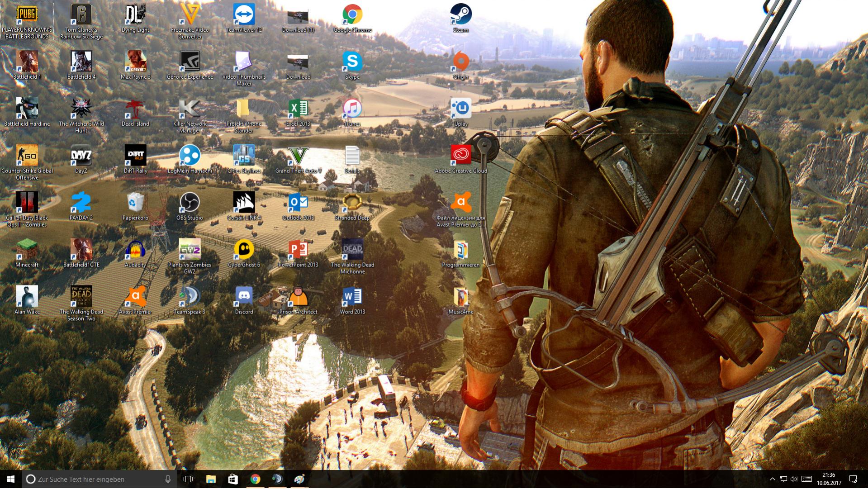Viewport: 868px width, 489px height.
Task: Select Corsair LINK 4 shortcut
Action: pyautogui.click(x=244, y=206)
